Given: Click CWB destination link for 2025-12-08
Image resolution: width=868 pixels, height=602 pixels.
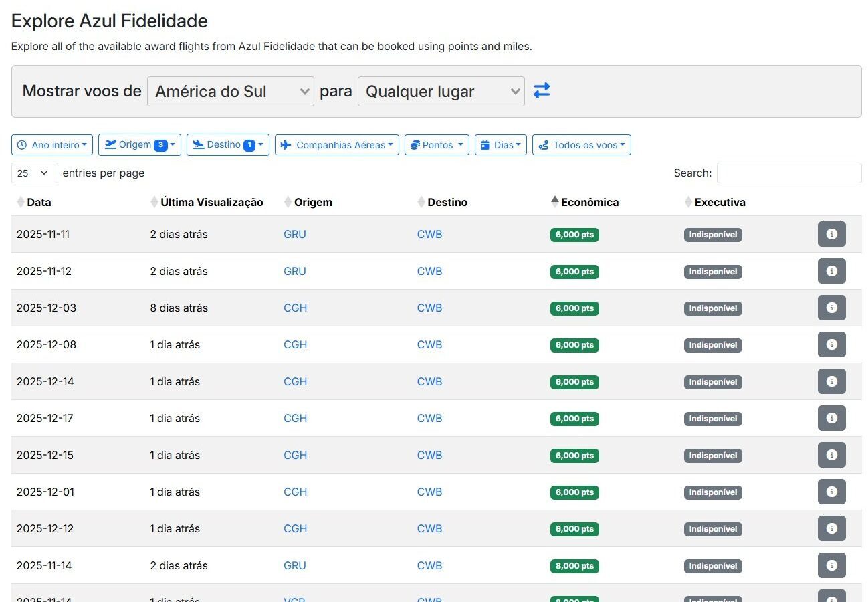Looking at the screenshot, I should (429, 344).
